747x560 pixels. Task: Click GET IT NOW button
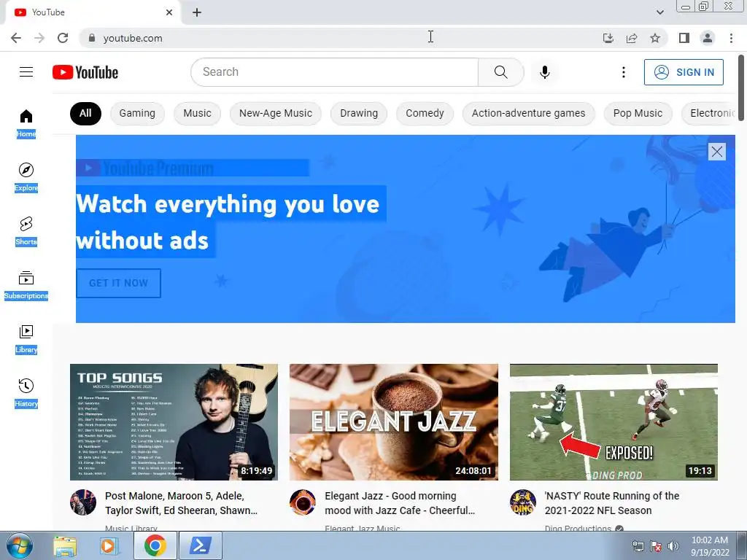pos(119,283)
